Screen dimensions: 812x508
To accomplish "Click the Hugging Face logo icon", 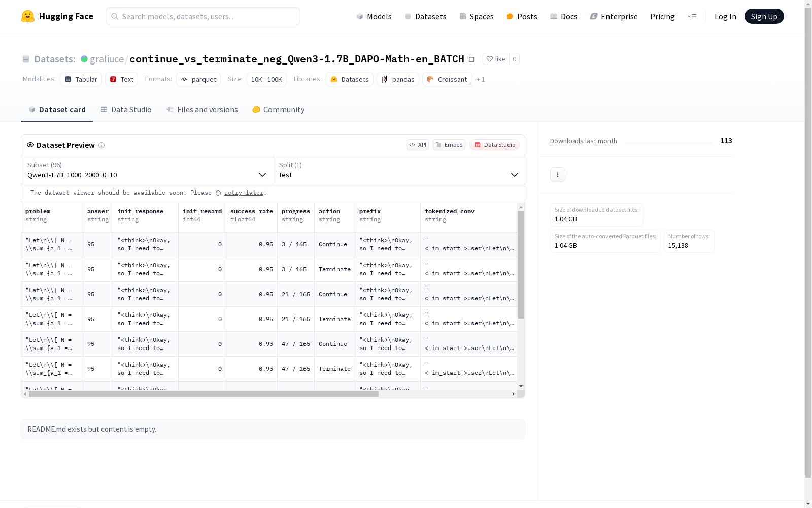I will pyautogui.click(x=28, y=16).
